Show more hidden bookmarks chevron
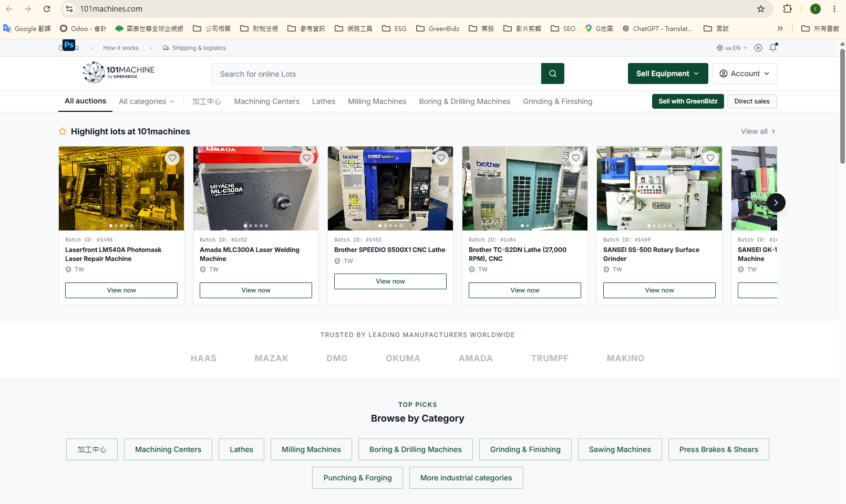846x504 pixels. (780, 28)
